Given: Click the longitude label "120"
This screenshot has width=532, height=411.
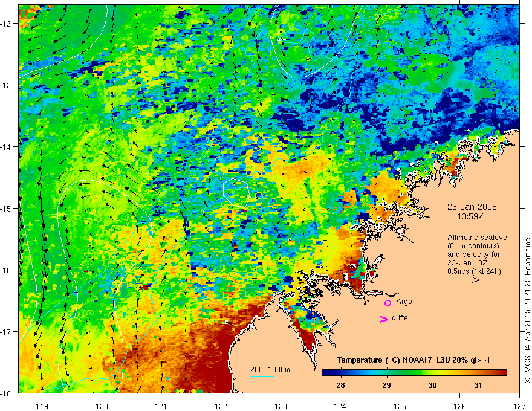Looking at the screenshot, I should click(x=102, y=406).
